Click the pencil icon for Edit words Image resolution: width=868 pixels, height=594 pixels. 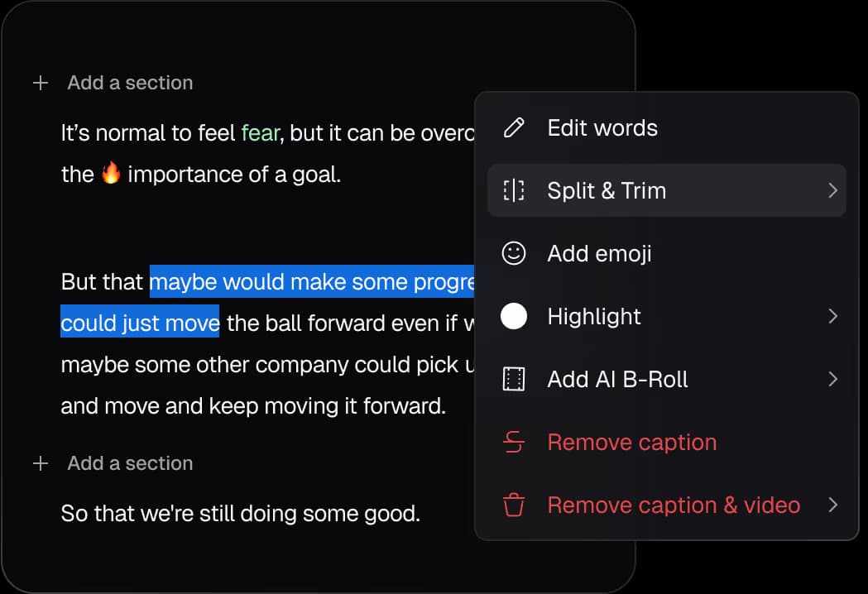pos(514,128)
